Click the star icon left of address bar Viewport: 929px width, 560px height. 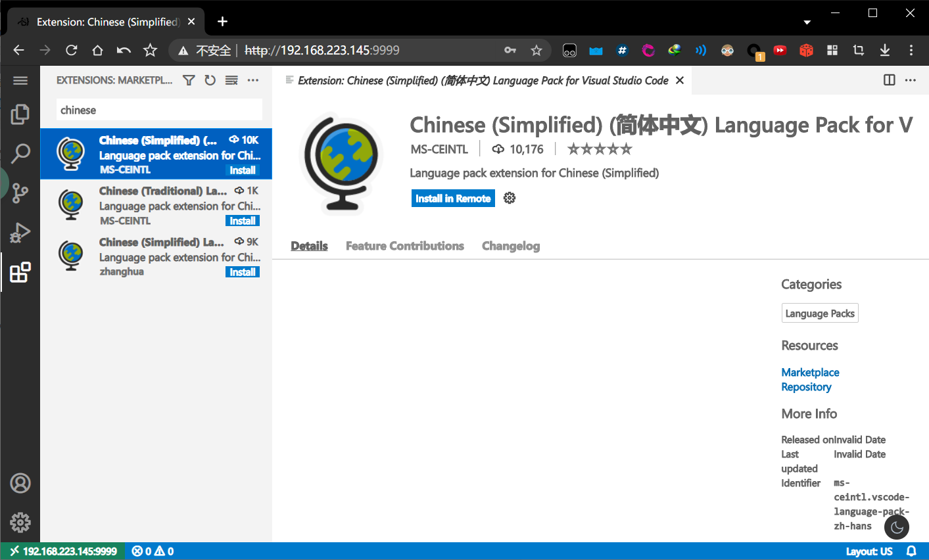pos(150,50)
